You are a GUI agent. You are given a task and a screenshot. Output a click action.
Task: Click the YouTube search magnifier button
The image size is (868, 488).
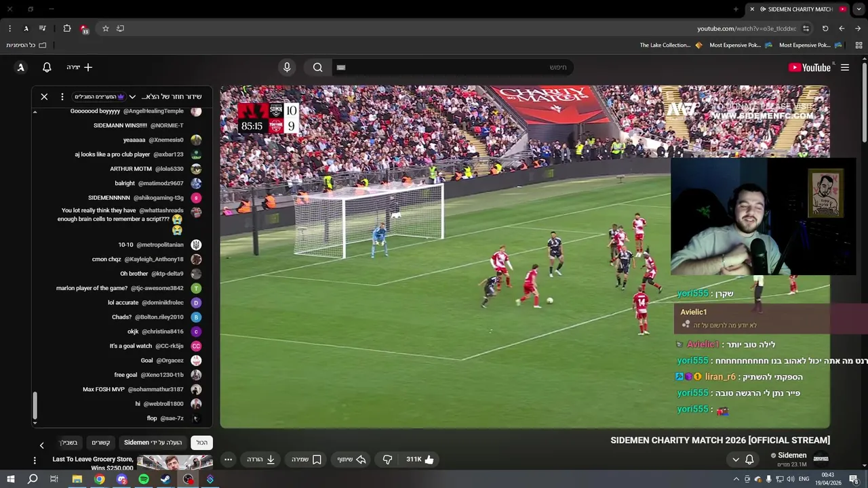click(317, 67)
